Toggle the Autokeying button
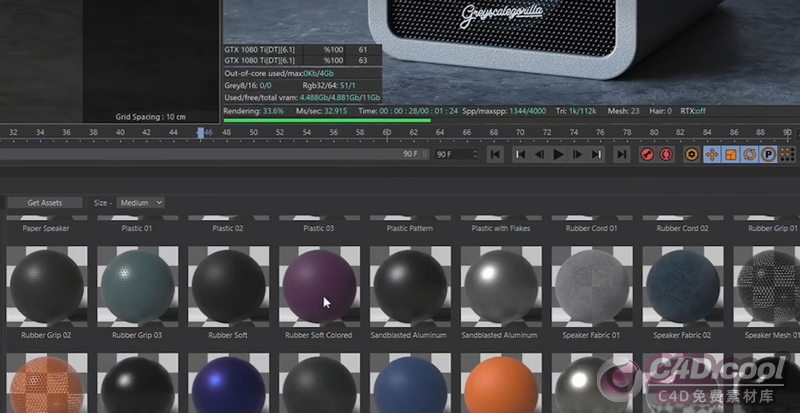 666,154
